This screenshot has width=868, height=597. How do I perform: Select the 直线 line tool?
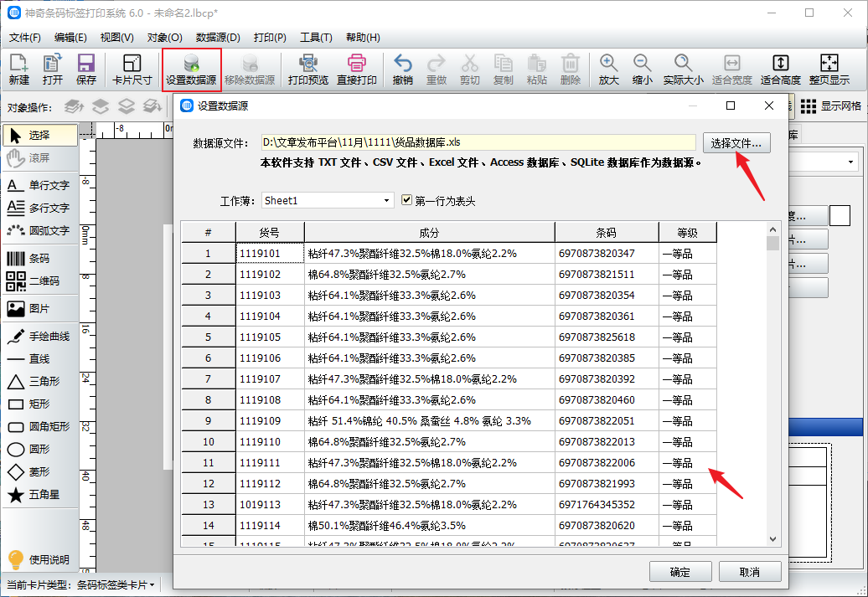point(40,359)
